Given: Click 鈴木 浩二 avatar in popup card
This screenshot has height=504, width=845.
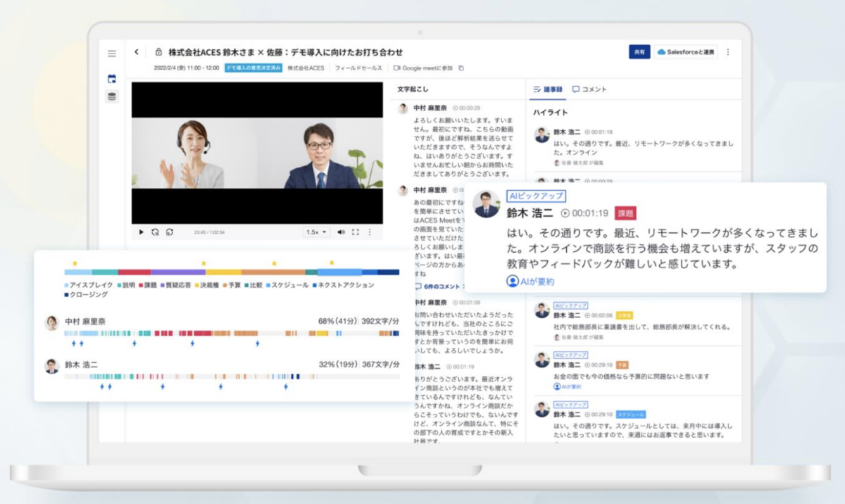Looking at the screenshot, I should click(487, 204).
